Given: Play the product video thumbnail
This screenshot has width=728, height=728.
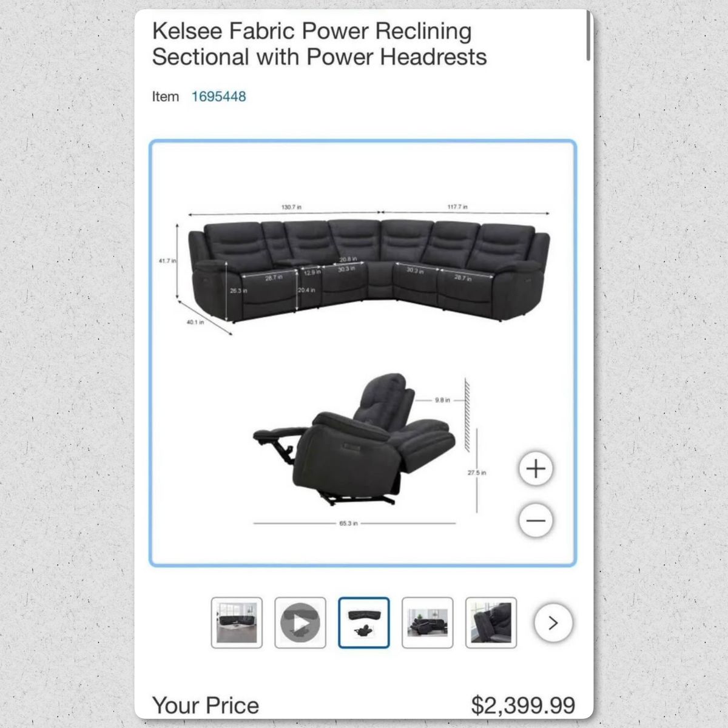Looking at the screenshot, I should pyautogui.click(x=300, y=622).
